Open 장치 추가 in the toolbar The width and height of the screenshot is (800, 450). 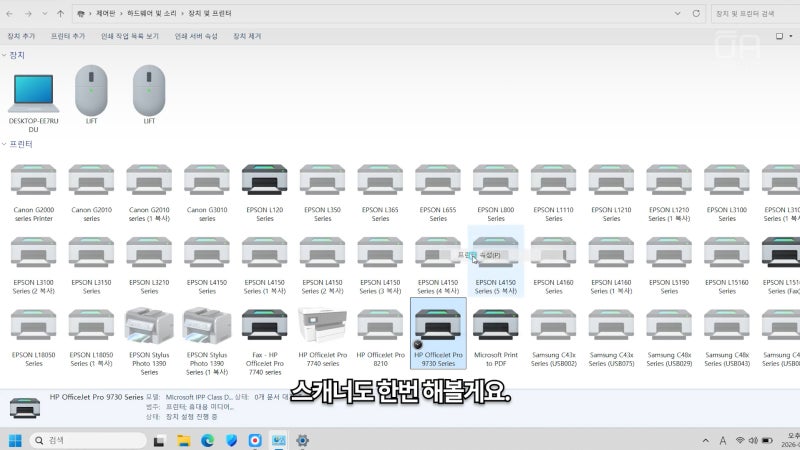coord(21,36)
